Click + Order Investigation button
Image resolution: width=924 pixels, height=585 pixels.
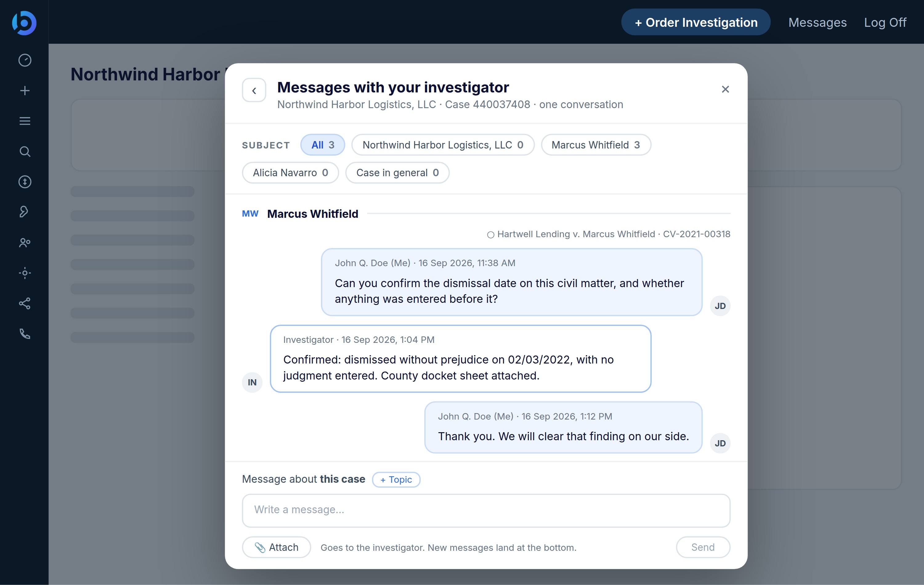point(696,22)
